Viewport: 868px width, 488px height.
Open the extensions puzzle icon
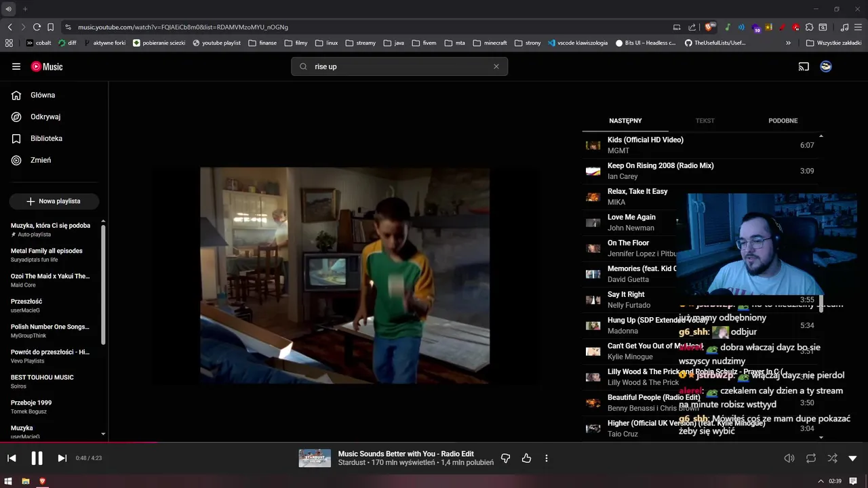tap(809, 27)
